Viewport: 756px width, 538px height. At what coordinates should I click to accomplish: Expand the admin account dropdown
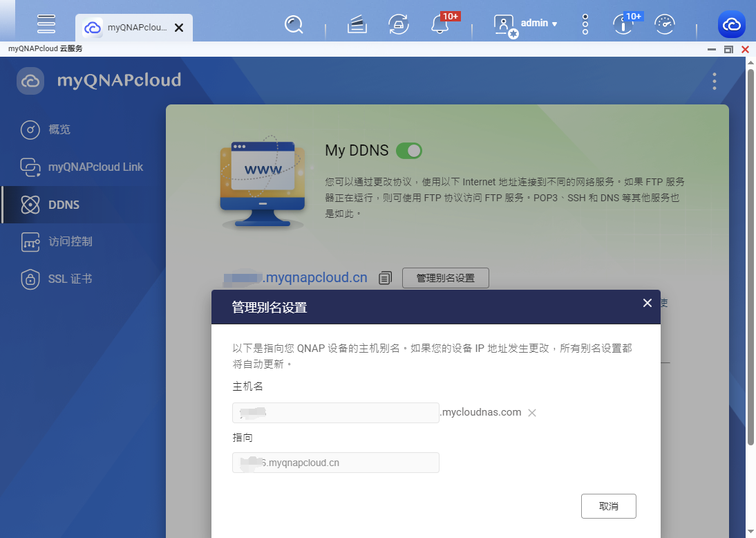point(539,23)
